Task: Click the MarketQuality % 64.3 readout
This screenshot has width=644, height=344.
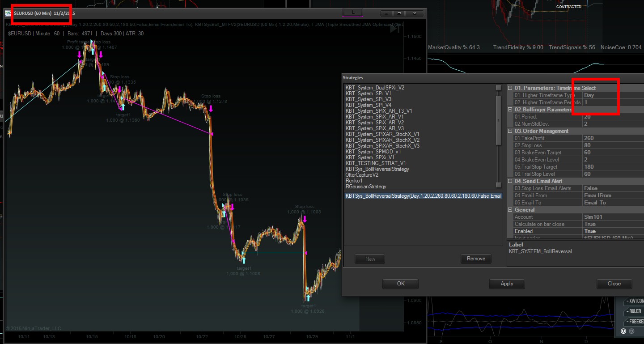Action: coord(454,47)
